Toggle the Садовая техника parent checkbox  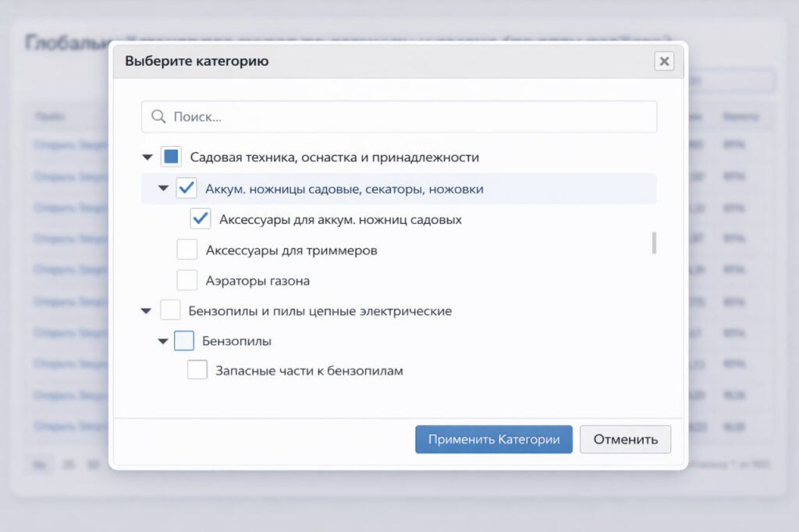171,157
